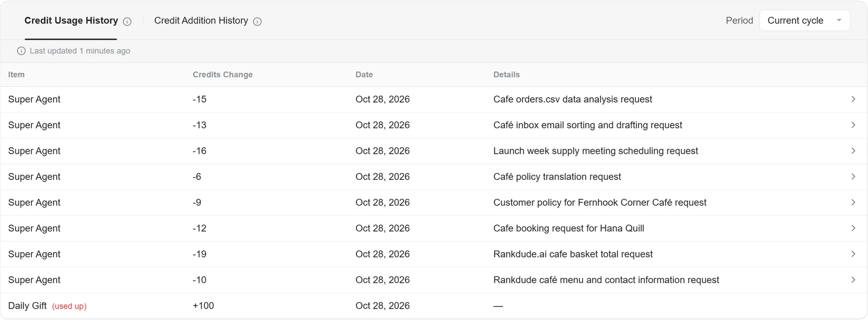The width and height of the screenshot is (868, 320).
Task: Select the -6 credits change value
Action: [197, 177]
